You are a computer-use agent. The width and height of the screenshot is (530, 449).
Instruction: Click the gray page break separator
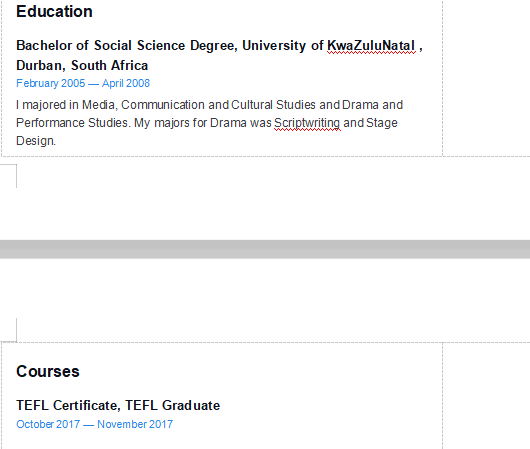click(265, 249)
